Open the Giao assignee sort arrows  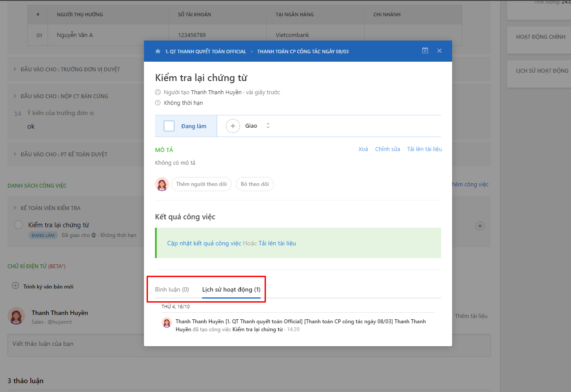click(x=268, y=126)
